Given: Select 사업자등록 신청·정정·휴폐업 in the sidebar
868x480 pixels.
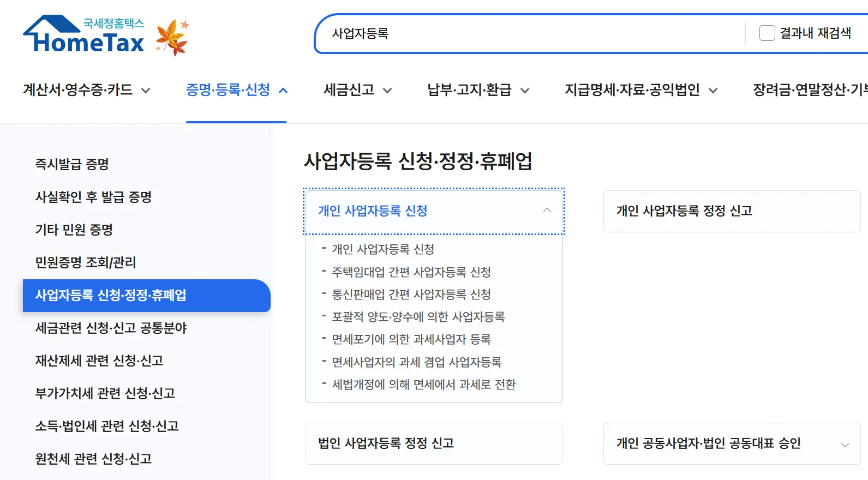Looking at the screenshot, I should click(x=112, y=296).
